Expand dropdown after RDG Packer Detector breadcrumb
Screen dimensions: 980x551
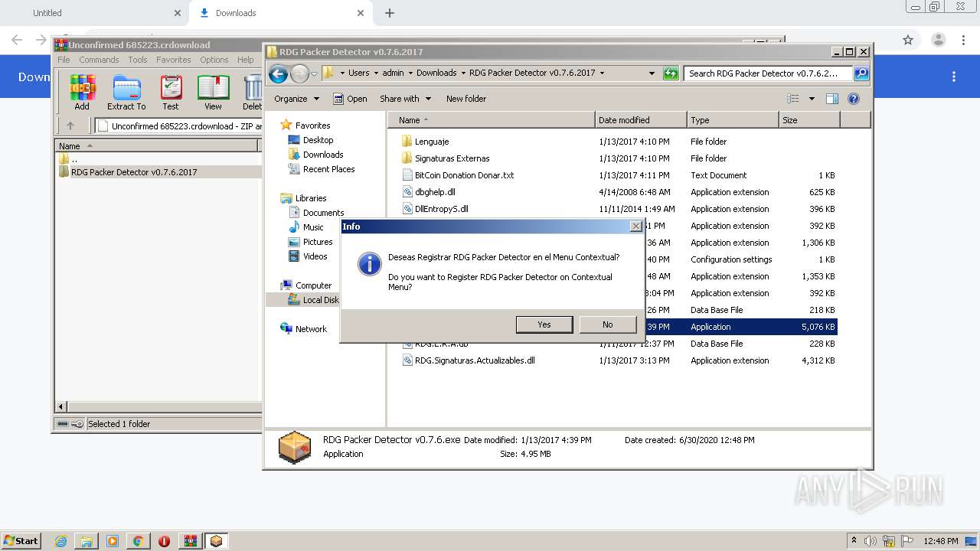coord(602,73)
